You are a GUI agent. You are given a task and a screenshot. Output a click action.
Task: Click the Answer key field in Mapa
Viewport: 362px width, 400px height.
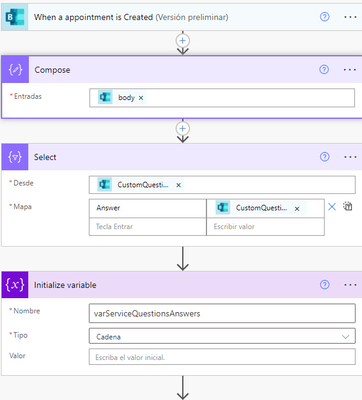pos(148,208)
